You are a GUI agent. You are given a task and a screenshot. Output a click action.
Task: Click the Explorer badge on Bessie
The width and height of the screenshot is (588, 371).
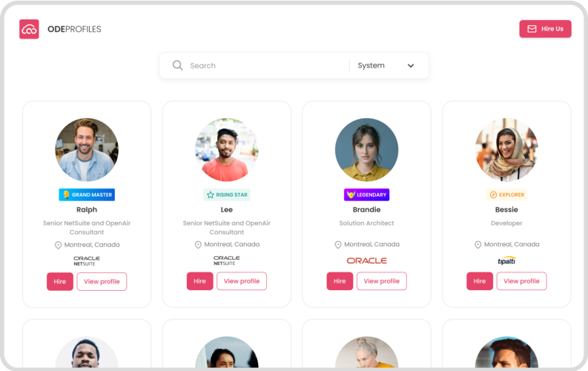pyautogui.click(x=506, y=194)
